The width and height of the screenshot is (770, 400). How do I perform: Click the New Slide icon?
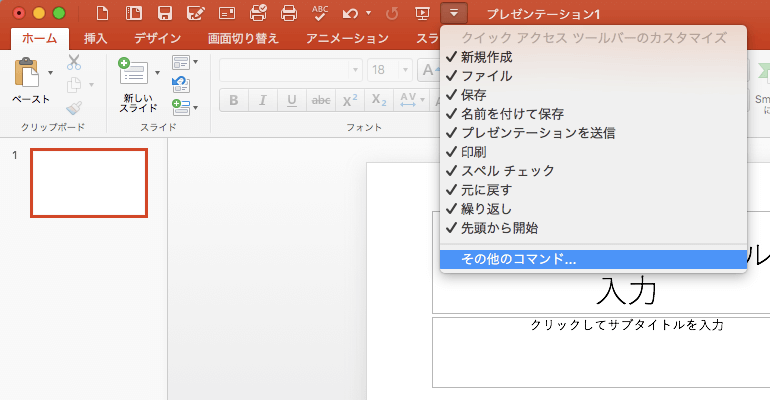(133, 71)
